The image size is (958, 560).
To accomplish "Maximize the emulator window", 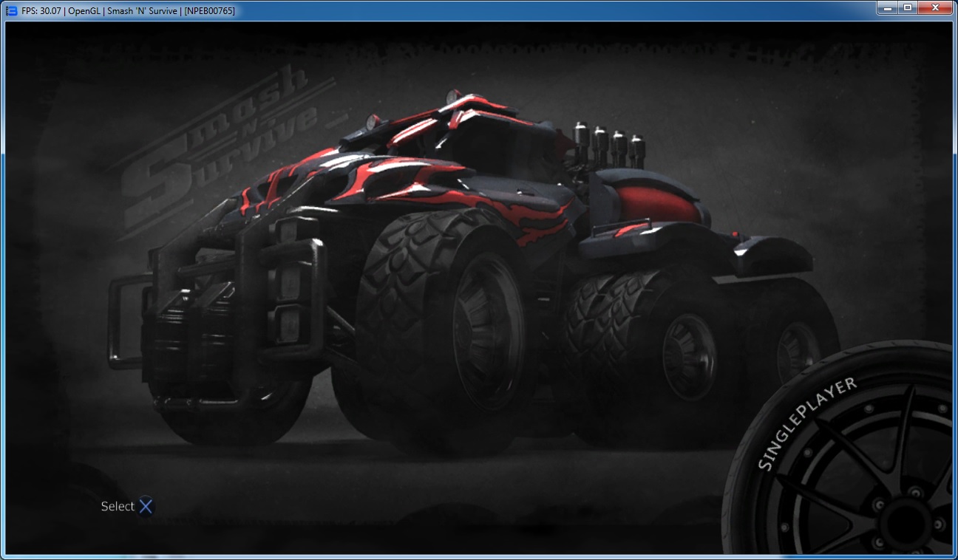I will (907, 7).
